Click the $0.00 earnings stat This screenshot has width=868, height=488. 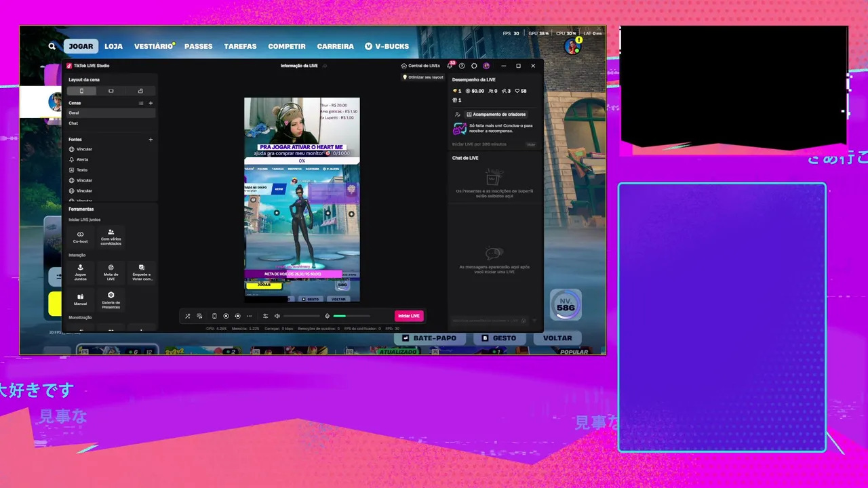[x=475, y=91]
